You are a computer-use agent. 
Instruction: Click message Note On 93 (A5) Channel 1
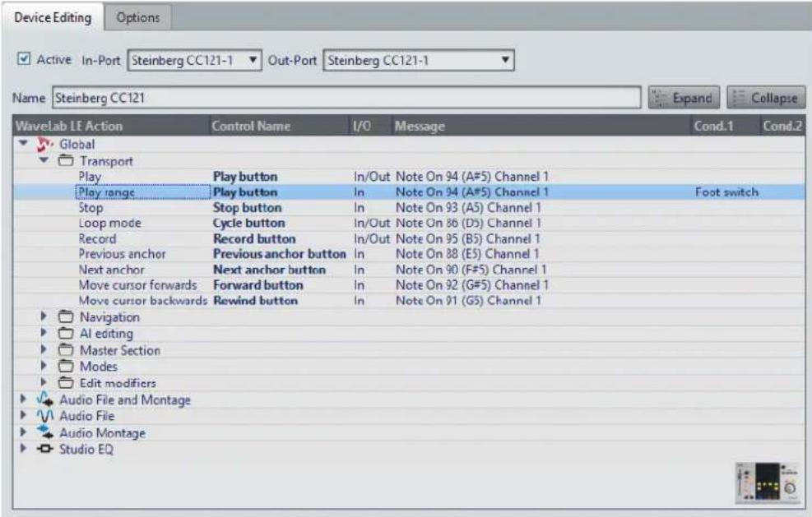click(x=468, y=207)
